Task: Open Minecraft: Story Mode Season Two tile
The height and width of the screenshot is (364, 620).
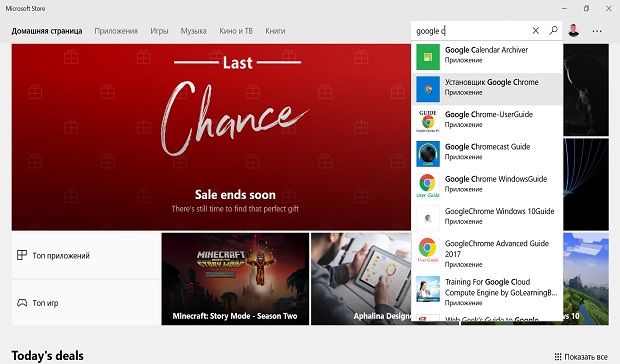Action: (235, 279)
